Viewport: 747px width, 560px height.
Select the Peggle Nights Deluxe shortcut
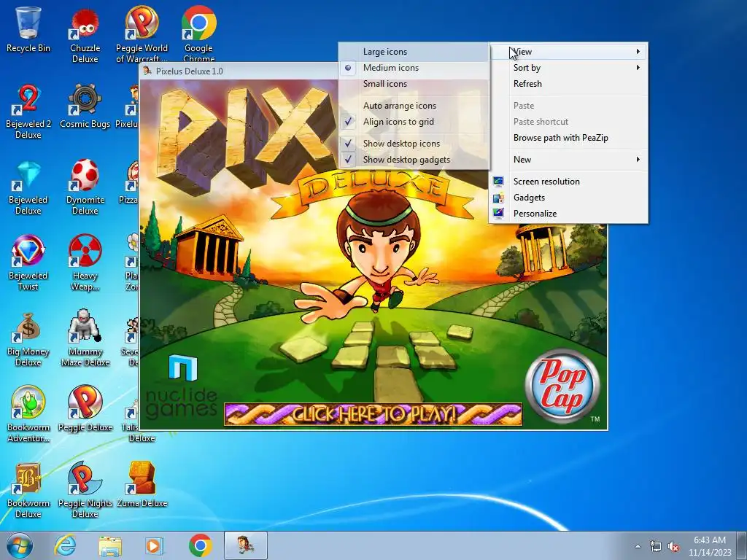pyautogui.click(x=85, y=490)
